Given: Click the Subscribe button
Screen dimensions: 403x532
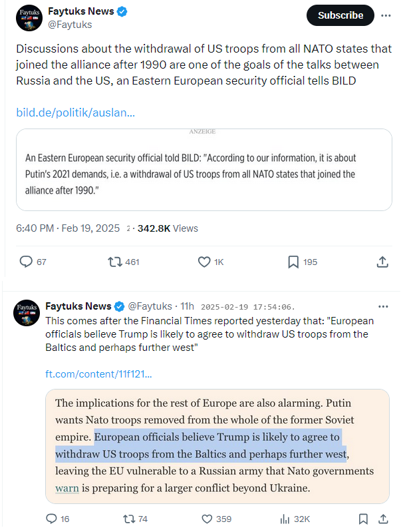Looking at the screenshot, I should click(x=340, y=15).
